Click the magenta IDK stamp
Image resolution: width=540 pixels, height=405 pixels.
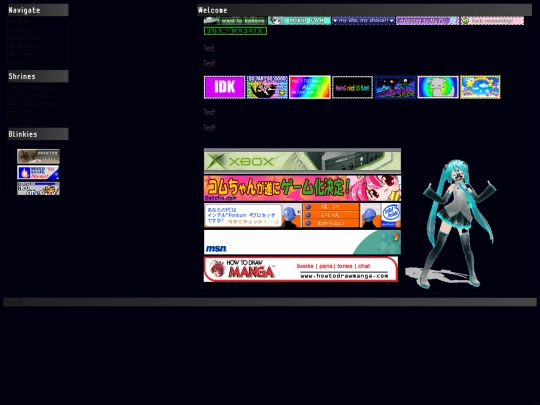224,87
